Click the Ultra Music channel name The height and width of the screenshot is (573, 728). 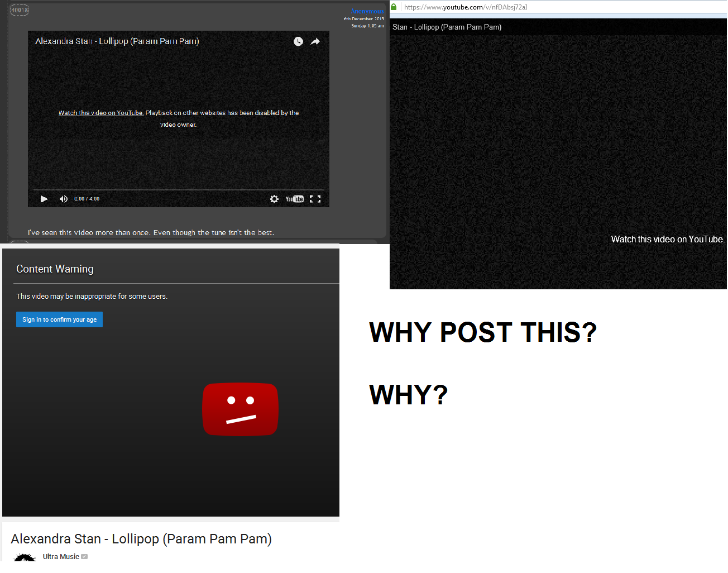coord(61,557)
